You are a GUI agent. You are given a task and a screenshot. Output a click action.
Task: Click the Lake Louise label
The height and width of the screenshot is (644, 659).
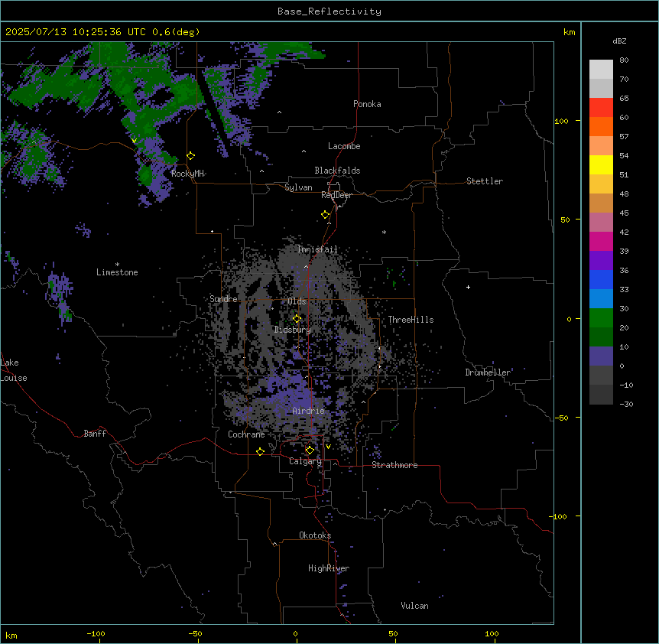coord(14,370)
